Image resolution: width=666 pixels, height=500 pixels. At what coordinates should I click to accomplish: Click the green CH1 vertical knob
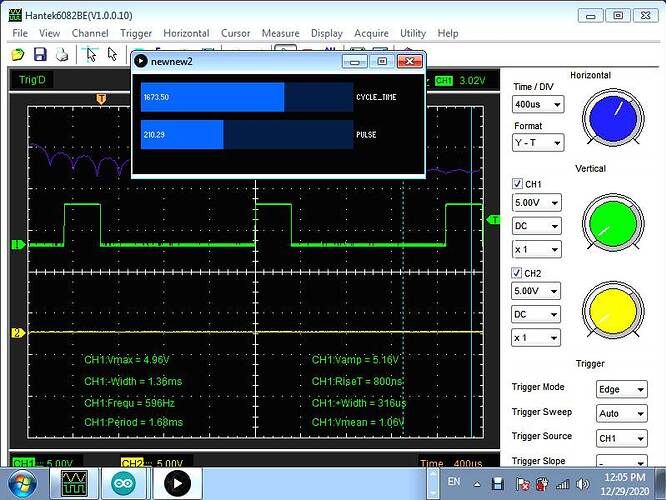coord(613,223)
